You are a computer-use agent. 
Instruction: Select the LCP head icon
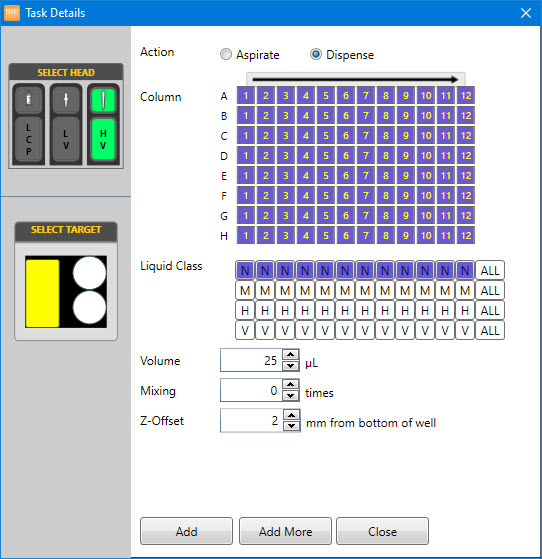click(29, 99)
